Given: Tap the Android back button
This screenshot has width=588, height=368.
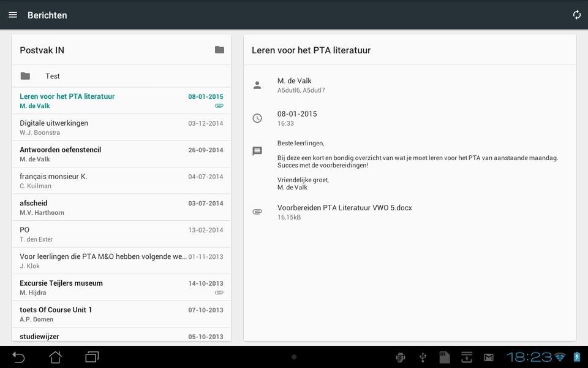Looking at the screenshot, I should pyautogui.click(x=18, y=357).
